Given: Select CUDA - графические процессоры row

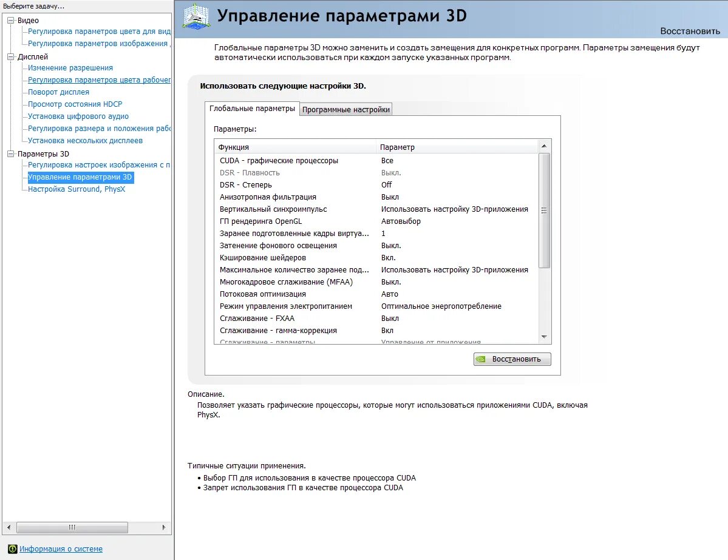Looking at the screenshot, I should point(376,161).
